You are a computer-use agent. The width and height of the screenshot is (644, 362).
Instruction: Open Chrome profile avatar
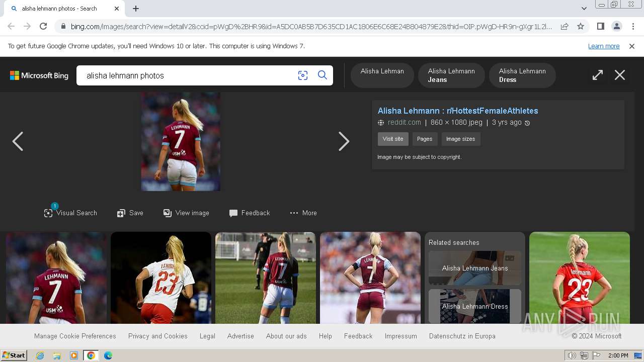(616, 26)
